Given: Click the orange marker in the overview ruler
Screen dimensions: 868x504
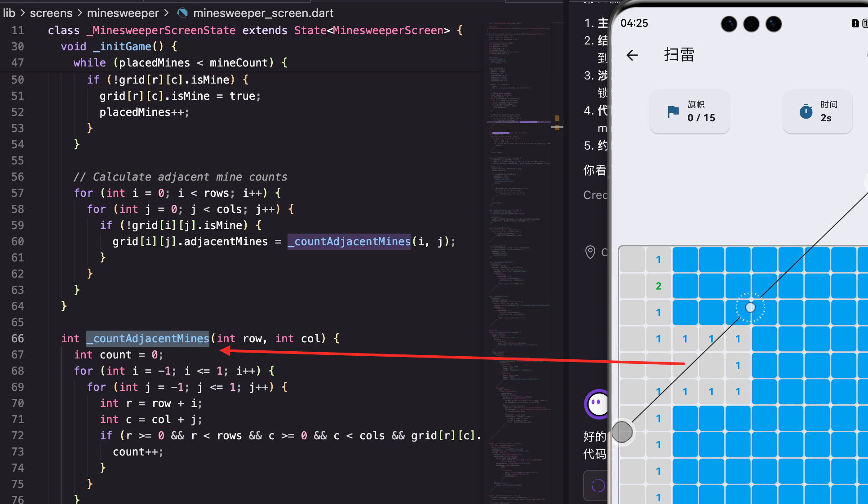Looking at the screenshot, I should click(557, 118).
